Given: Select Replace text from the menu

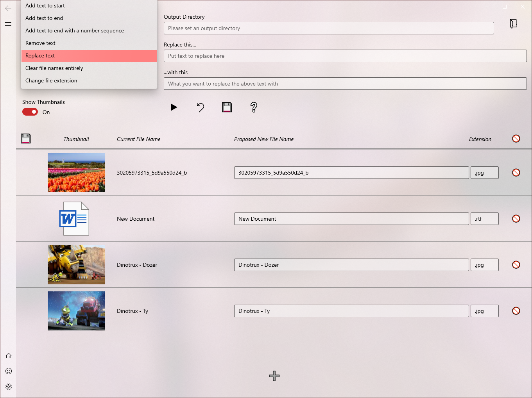Looking at the screenshot, I should [89, 55].
